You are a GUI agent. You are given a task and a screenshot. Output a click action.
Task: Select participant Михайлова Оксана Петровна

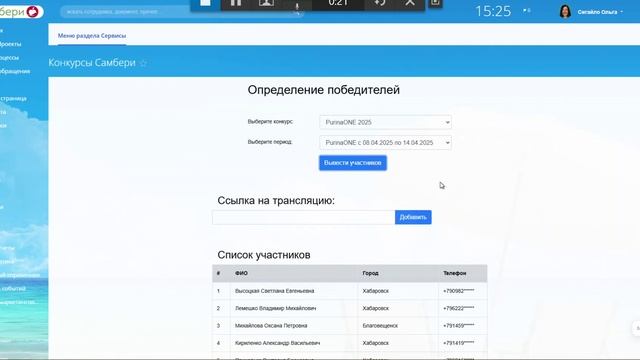tap(271, 326)
